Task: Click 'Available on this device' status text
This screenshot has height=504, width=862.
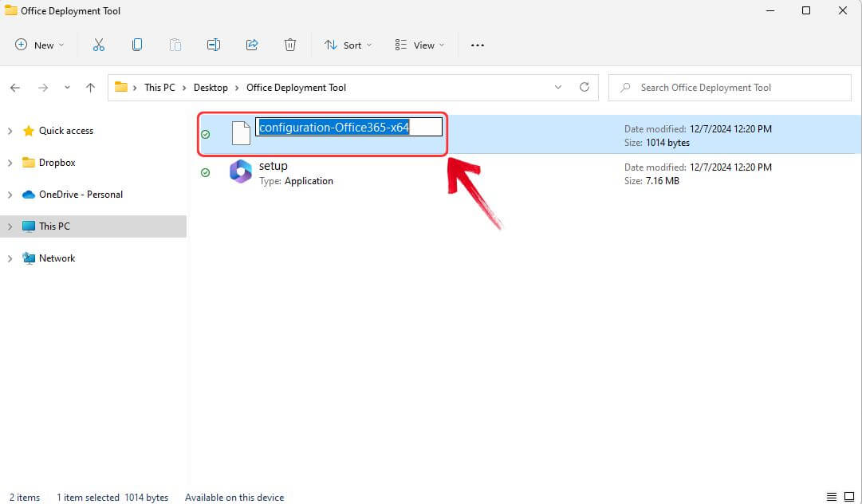Action: pyautogui.click(x=234, y=498)
